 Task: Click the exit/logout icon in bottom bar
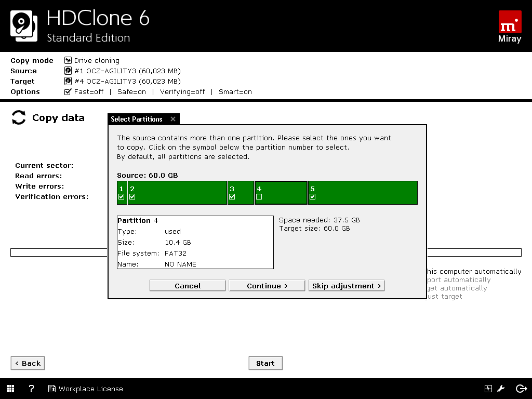click(521, 389)
